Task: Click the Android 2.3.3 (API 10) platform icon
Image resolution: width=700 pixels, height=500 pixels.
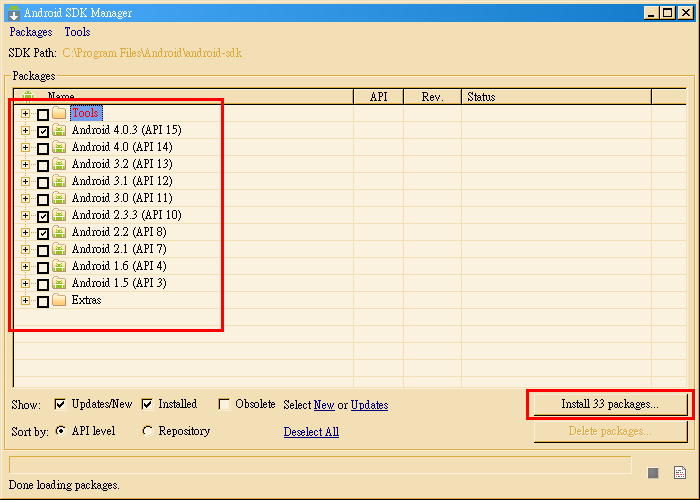Action: point(59,215)
